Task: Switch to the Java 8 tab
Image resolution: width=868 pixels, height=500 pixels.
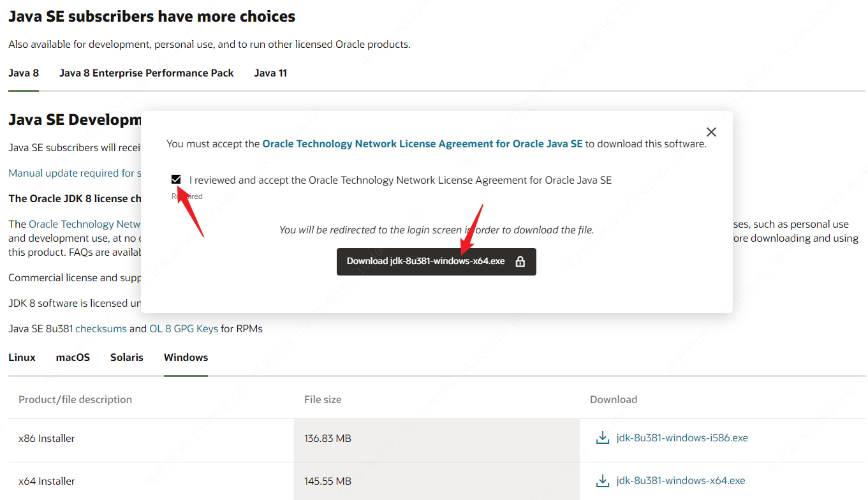Action: (24, 73)
